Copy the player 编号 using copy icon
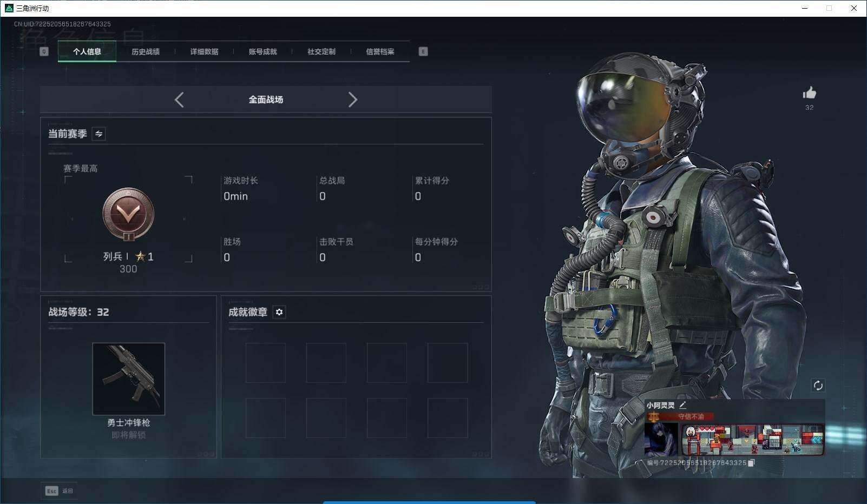 click(750, 463)
